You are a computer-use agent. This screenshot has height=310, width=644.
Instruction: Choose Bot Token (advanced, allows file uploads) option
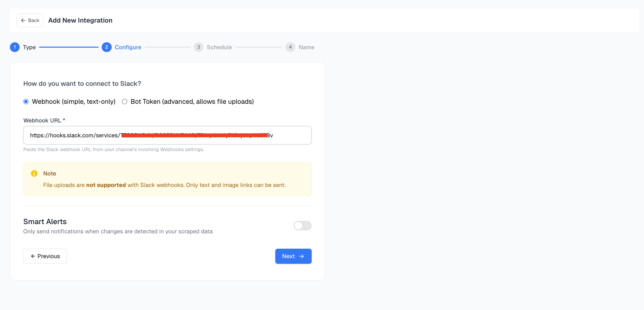(x=124, y=101)
